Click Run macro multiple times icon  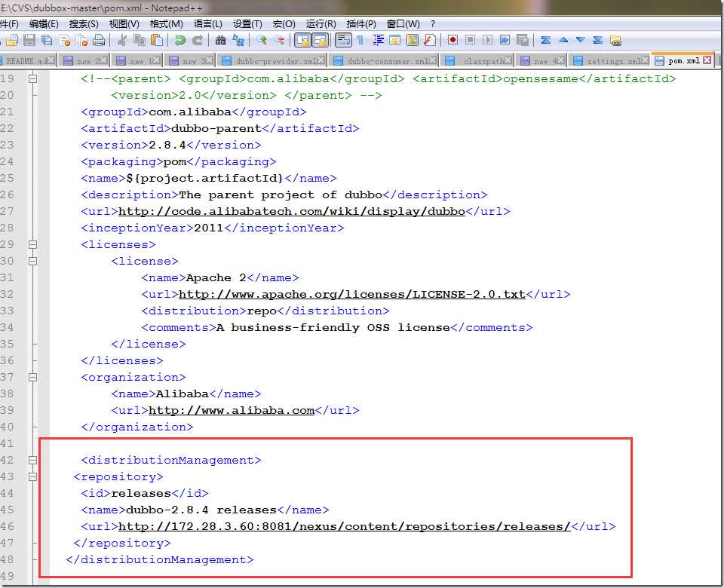click(x=505, y=40)
